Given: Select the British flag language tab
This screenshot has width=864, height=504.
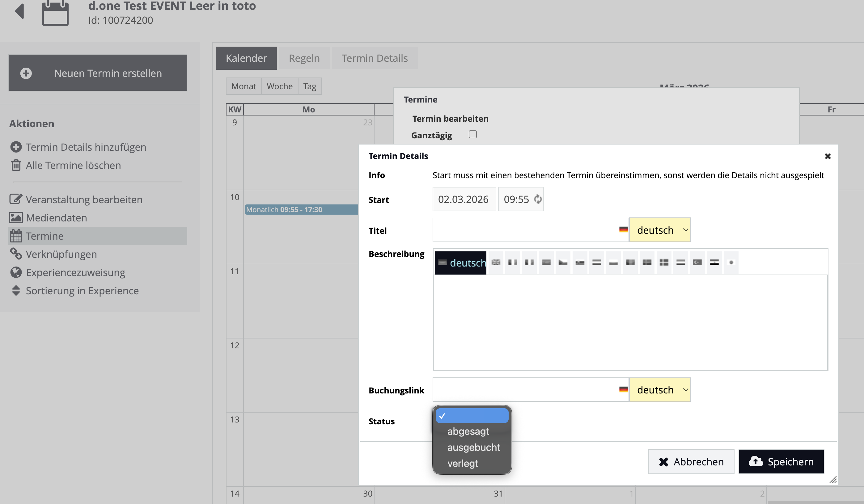Looking at the screenshot, I should [x=496, y=262].
